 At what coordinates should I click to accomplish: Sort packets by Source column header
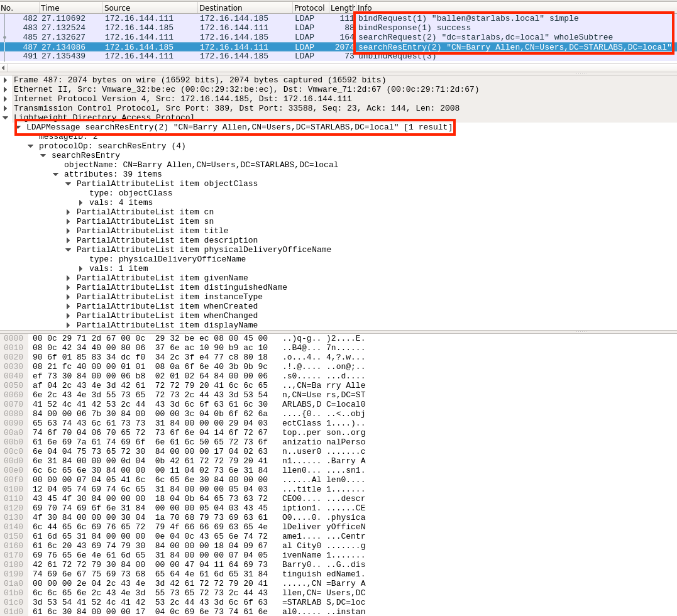point(150,8)
